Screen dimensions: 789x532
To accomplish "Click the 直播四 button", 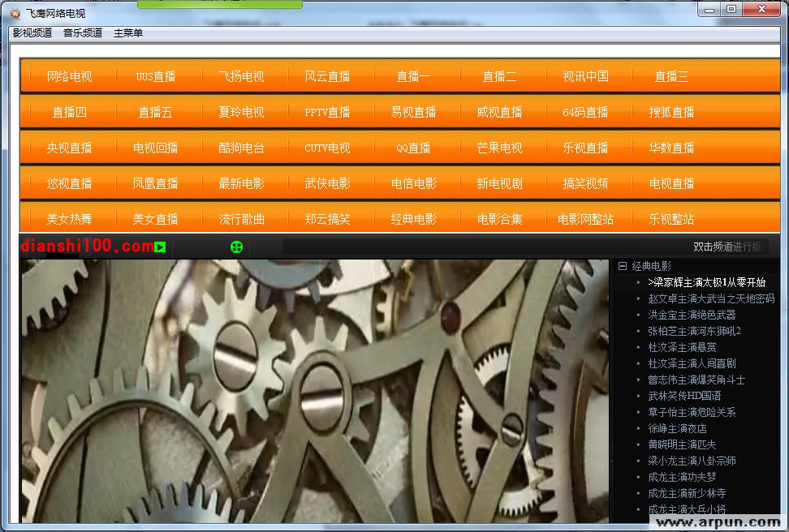I will click(x=70, y=112).
